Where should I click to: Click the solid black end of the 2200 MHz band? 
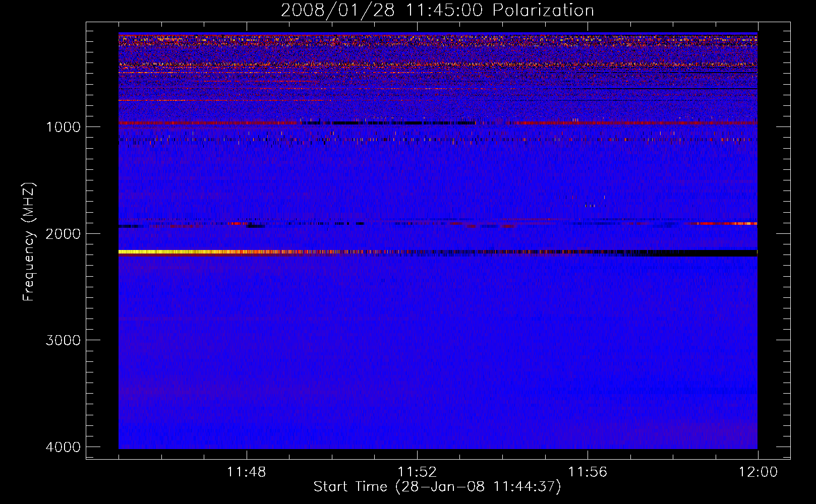click(x=706, y=253)
